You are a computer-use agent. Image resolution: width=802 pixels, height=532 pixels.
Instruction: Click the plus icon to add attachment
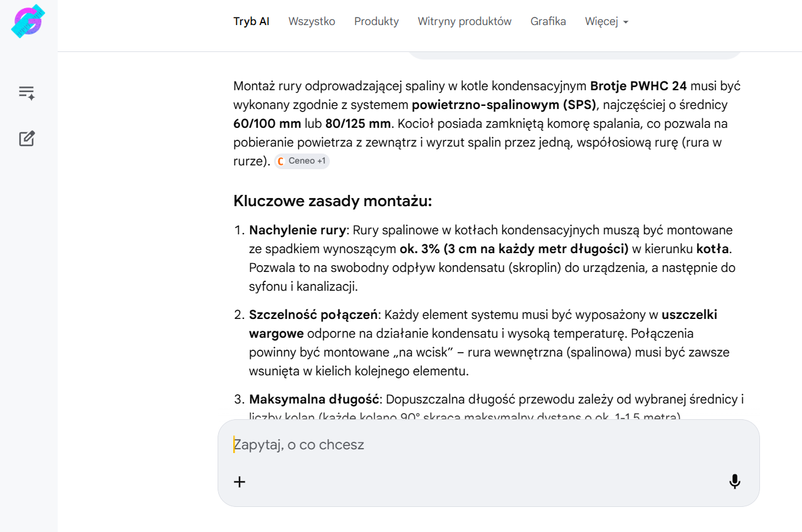[240, 481]
